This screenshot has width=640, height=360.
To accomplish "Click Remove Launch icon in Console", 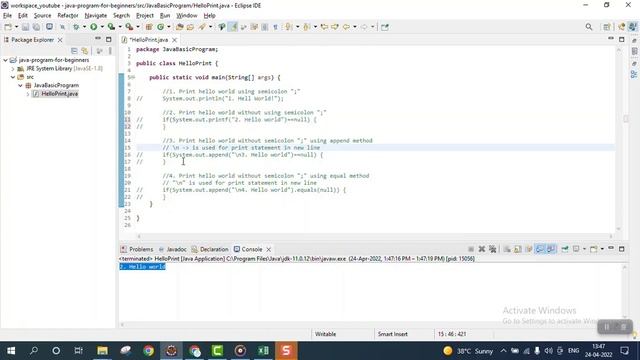I will 482,249.
